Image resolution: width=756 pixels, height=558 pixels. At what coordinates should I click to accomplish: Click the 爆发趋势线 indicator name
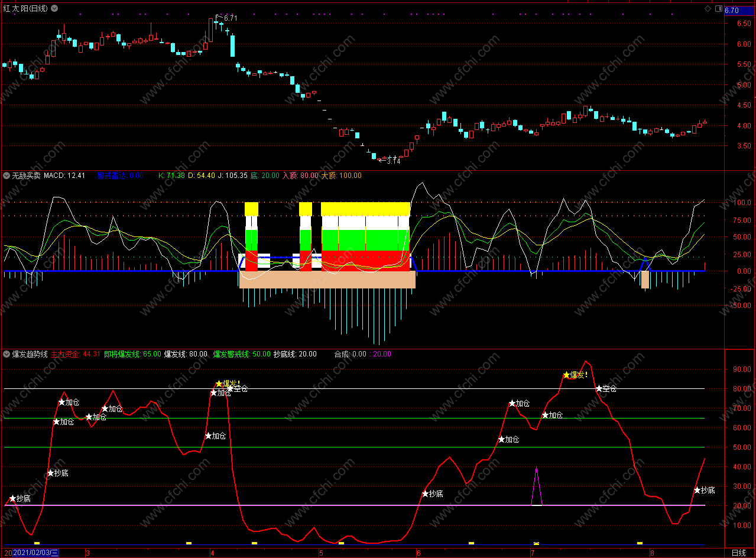coord(30,355)
